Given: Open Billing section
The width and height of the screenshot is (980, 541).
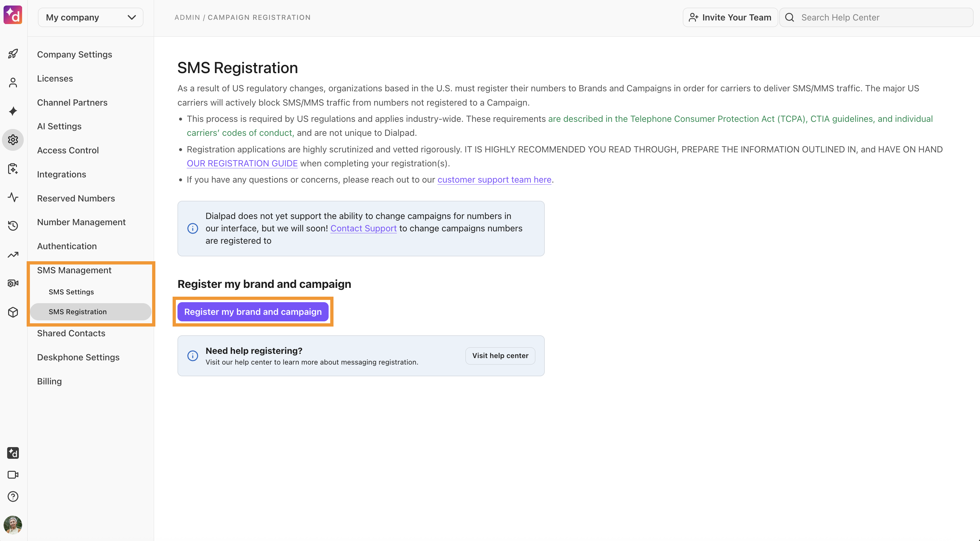Looking at the screenshot, I should pyautogui.click(x=49, y=381).
